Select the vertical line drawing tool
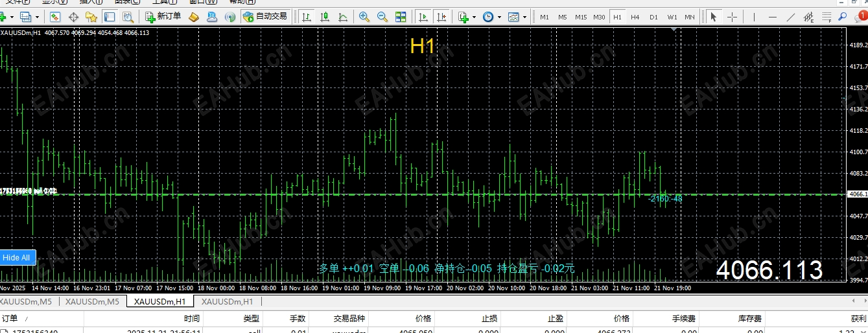868x333 pixels. point(754,16)
